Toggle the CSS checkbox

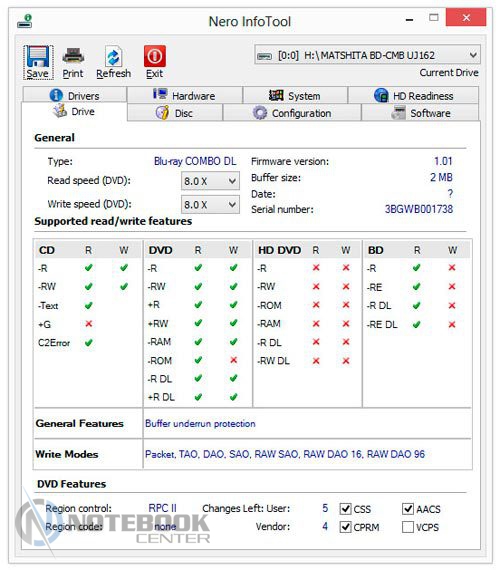345,509
